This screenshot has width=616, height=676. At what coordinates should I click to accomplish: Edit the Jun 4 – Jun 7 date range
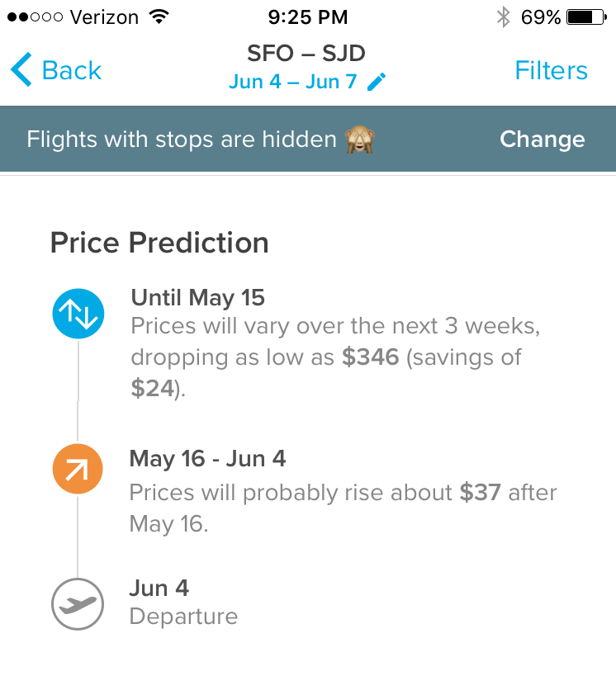(293, 82)
